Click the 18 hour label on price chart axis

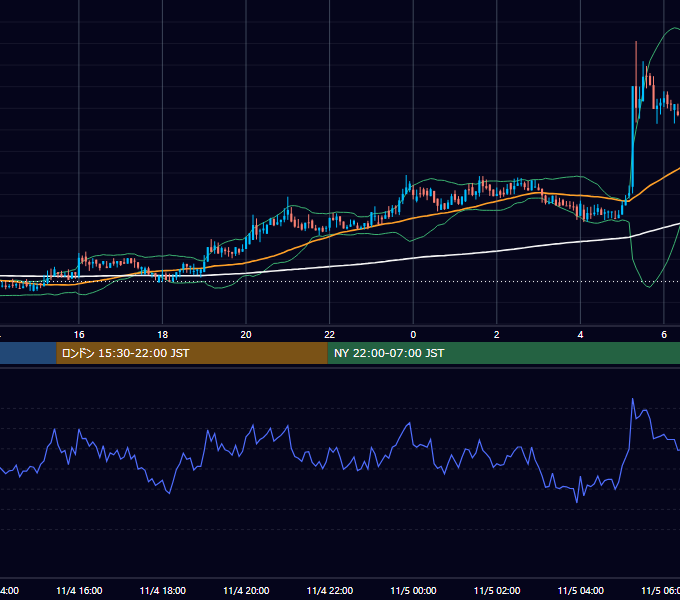162,335
